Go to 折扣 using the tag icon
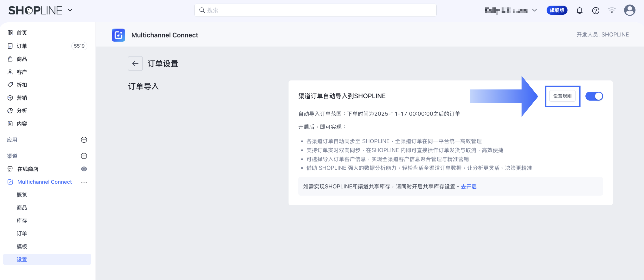This screenshot has height=280, width=644. [x=21, y=85]
